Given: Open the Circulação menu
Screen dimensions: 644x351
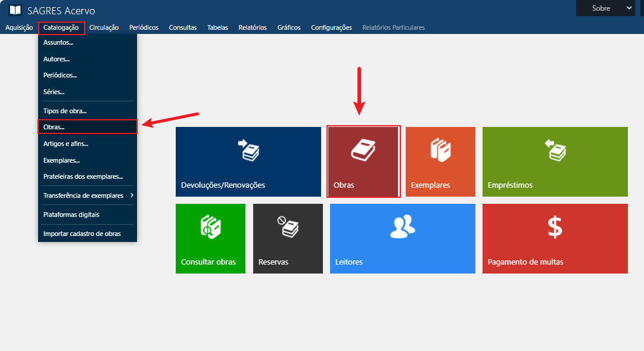Looking at the screenshot, I should coord(104,27).
